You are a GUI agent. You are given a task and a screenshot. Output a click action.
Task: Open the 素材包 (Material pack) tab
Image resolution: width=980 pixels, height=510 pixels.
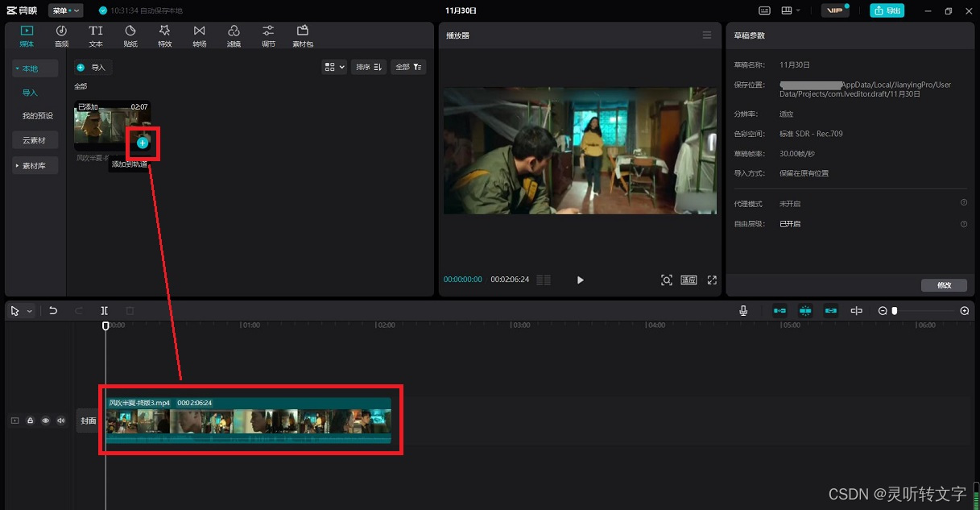(303, 36)
